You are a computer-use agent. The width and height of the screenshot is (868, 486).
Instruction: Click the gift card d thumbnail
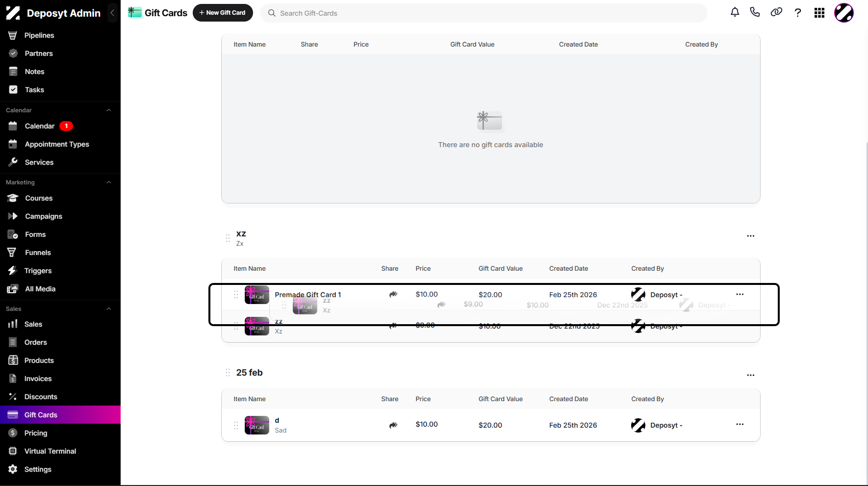[x=257, y=425]
